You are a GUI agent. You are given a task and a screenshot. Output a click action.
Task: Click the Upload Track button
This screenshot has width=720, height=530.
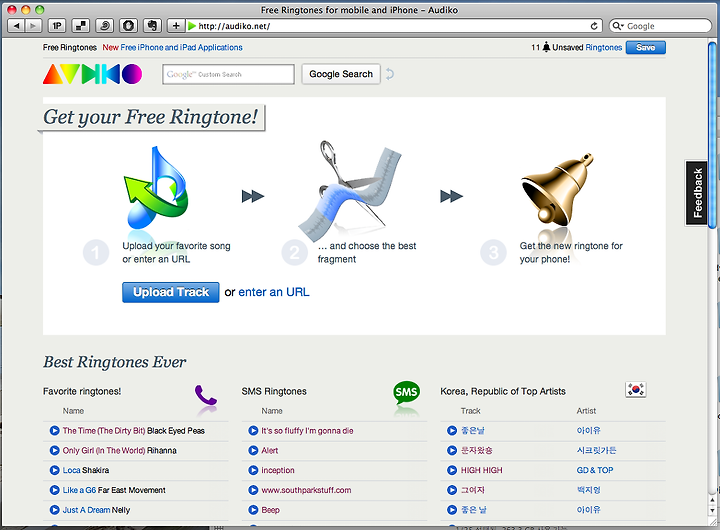(x=171, y=292)
